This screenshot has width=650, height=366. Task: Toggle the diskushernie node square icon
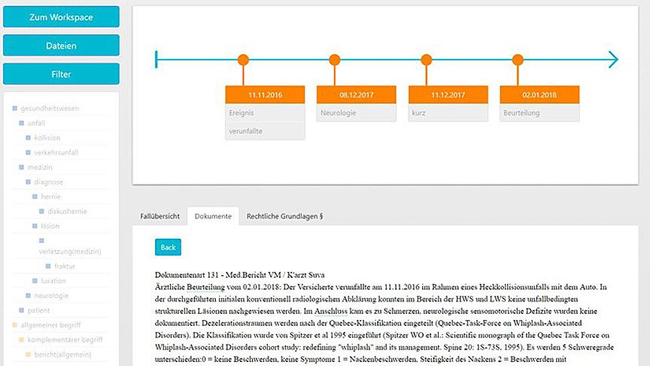click(41, 211)
